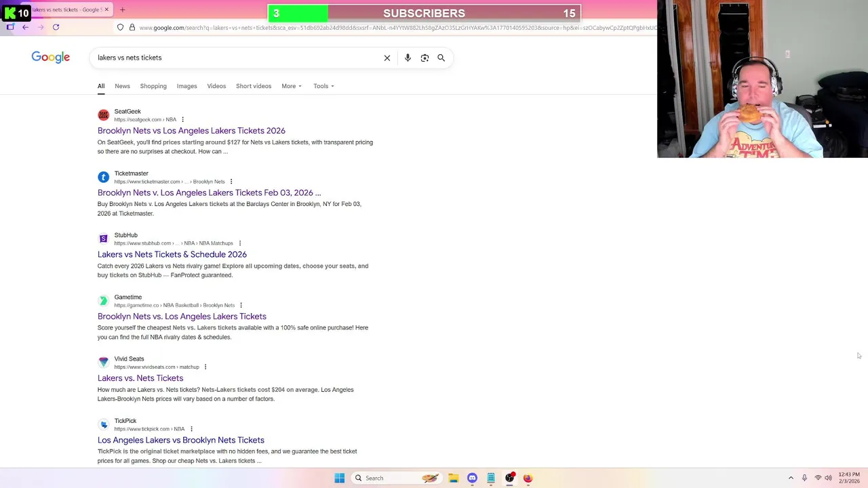The image size is (868, 488).
Task: Click the SeatGeek site name text
Action: click(x=127, y=111)
